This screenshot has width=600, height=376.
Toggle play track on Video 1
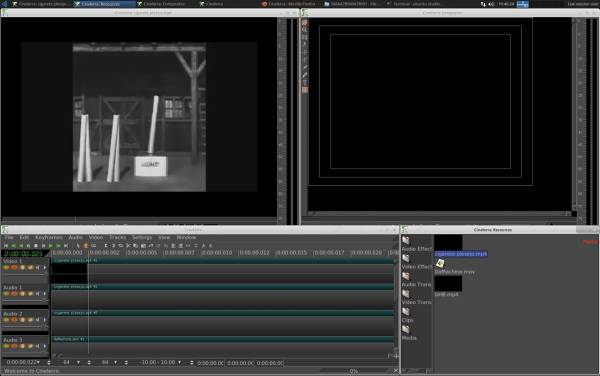pos(6,267)
